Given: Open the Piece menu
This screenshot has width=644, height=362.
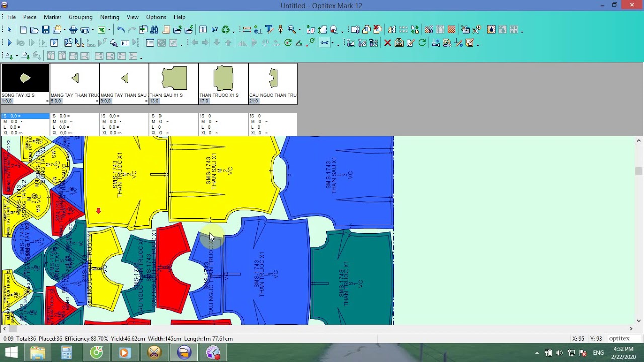Looking at the screenshot, I should (x=30, y=17).
